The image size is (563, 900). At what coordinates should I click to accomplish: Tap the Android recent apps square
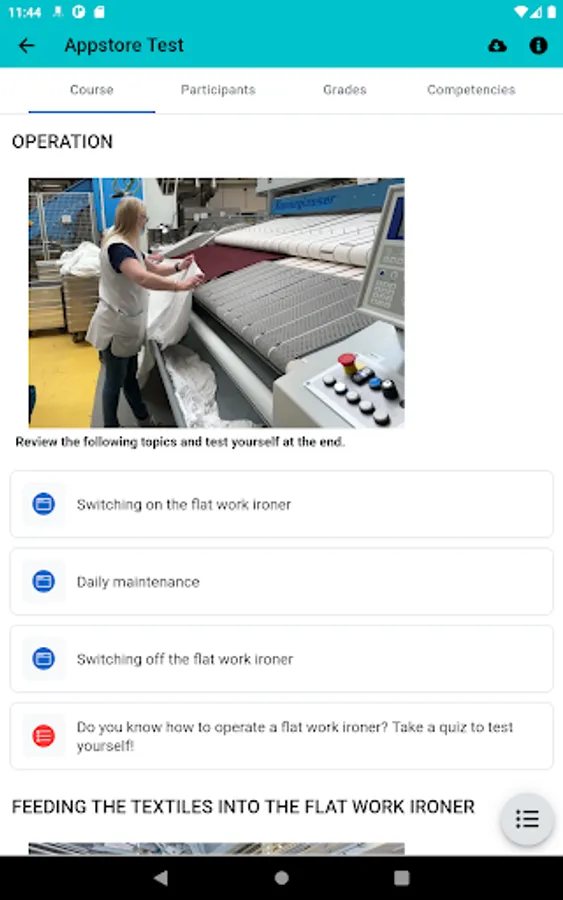tap(402, 878)
